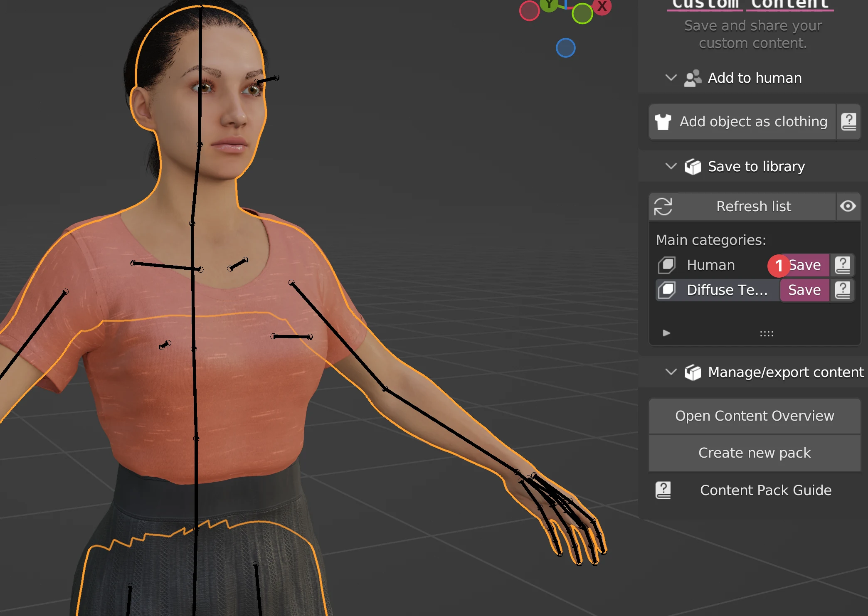Toggle the eye visibility icon beside Refresh list
This screenshot has height=616, width=868.
click(x=848, y=206)
